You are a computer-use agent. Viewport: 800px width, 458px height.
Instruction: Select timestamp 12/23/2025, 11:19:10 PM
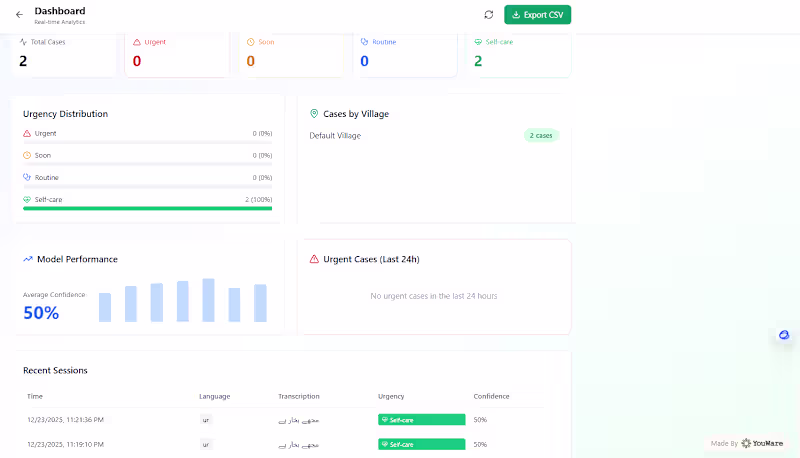coord(65,444)
